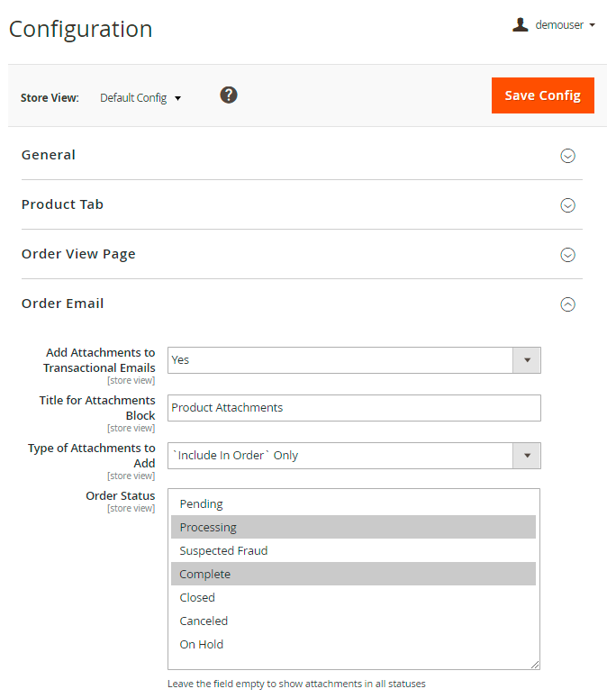Open the Add Attachments to Transactional Emails dropdown
616x698 pixels.
tap(354, 360)
